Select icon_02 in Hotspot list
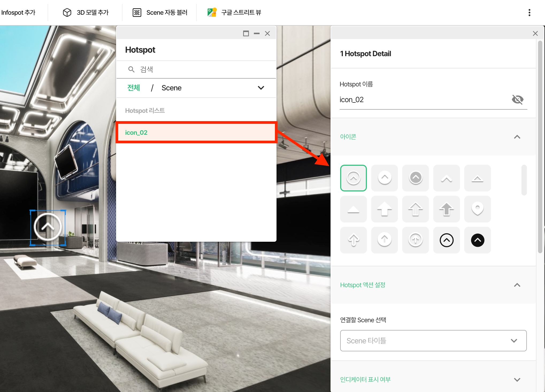 (x=196, y=132)
